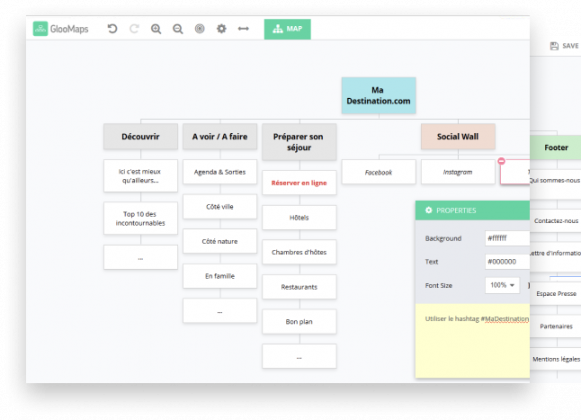
Task: Click the yellow hashtag notes area
Action: point(472,341)
